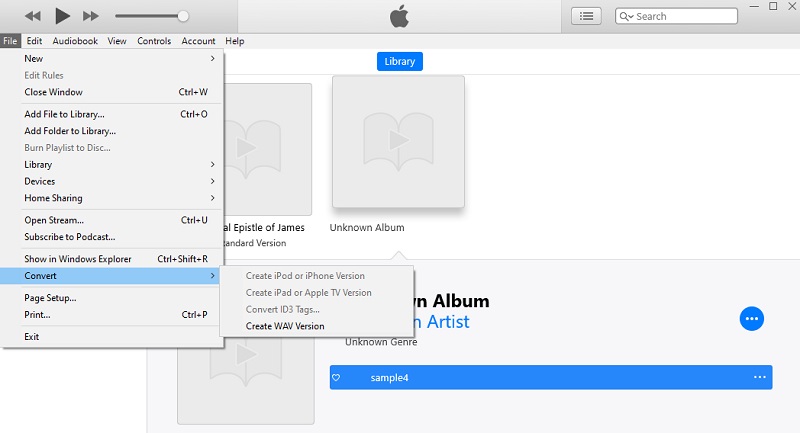Screen dimensions: 800x433
Task: Open the ellipsis menu on sample4 row
Action: (x=759, y=377)
